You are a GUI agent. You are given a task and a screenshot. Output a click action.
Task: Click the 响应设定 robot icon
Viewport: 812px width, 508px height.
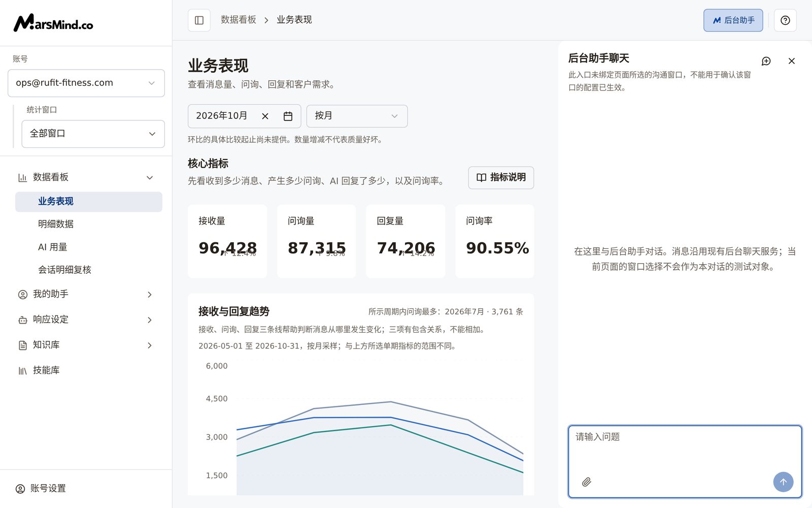pyautogui.click(x=22, y=320)
